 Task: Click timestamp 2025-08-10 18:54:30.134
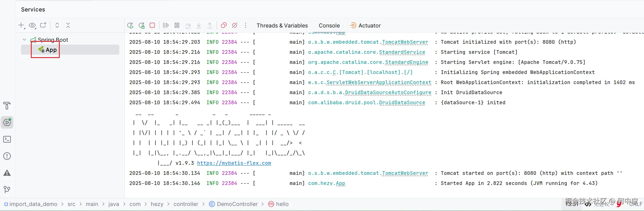click(165, 173)
